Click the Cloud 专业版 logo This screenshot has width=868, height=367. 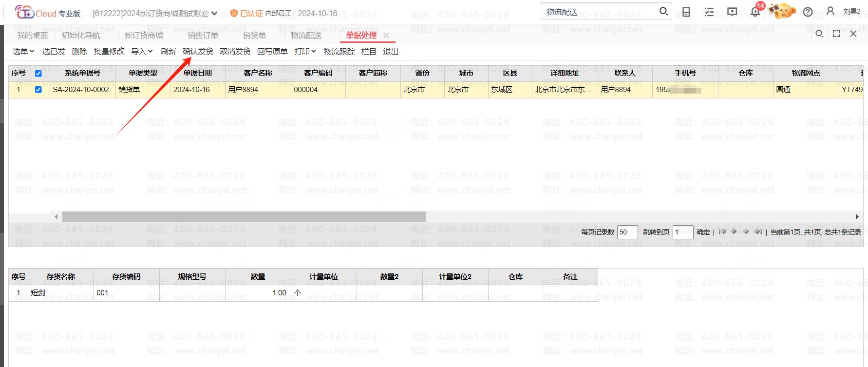[x=48, y=12]
